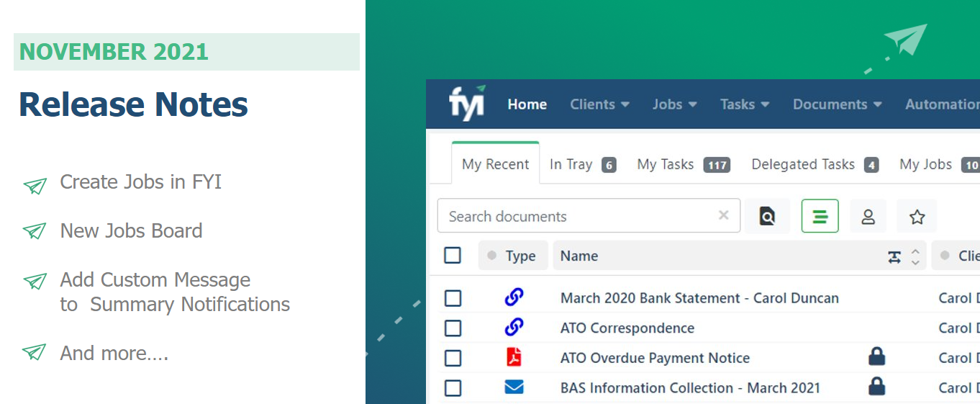Click the FYI logo in navbar

[x=467, y=104]
